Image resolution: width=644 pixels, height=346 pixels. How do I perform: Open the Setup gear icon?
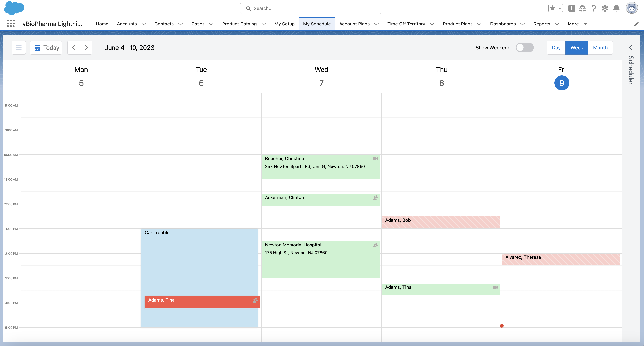pos(605,8)
